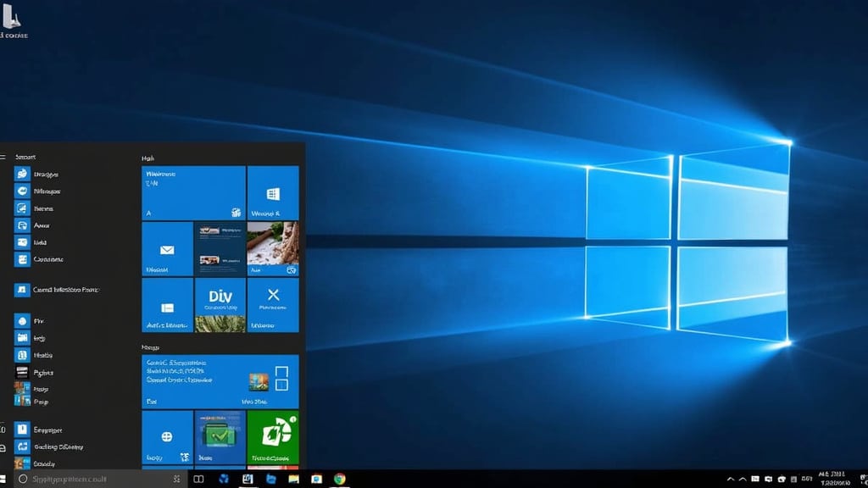The height and width of the screenshot is (488, 868).
Task: Open the blue swirl icon on the taskbar
Action: pyautogui.click(x=223, y=480)
